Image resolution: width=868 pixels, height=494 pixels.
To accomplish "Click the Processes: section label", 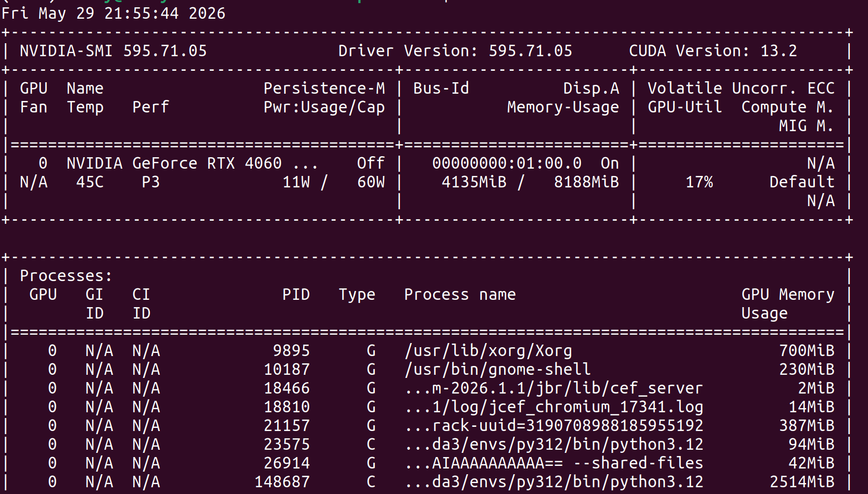I will coord(66,276).
